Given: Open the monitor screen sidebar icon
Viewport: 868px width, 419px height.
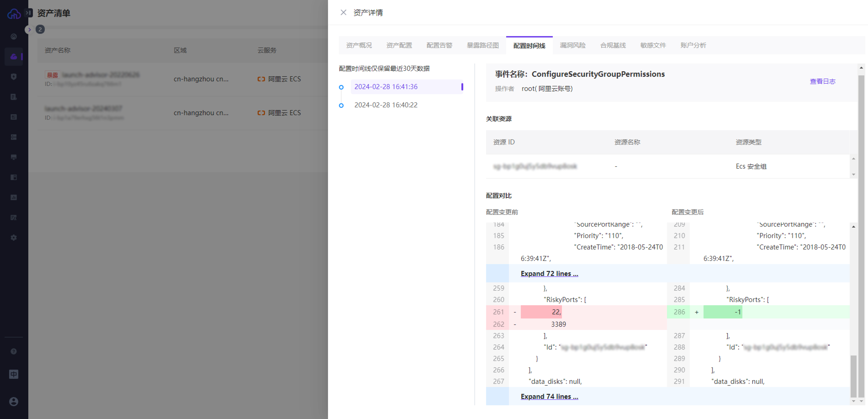Looking at the screenshot, I should [x=13, y=157].
